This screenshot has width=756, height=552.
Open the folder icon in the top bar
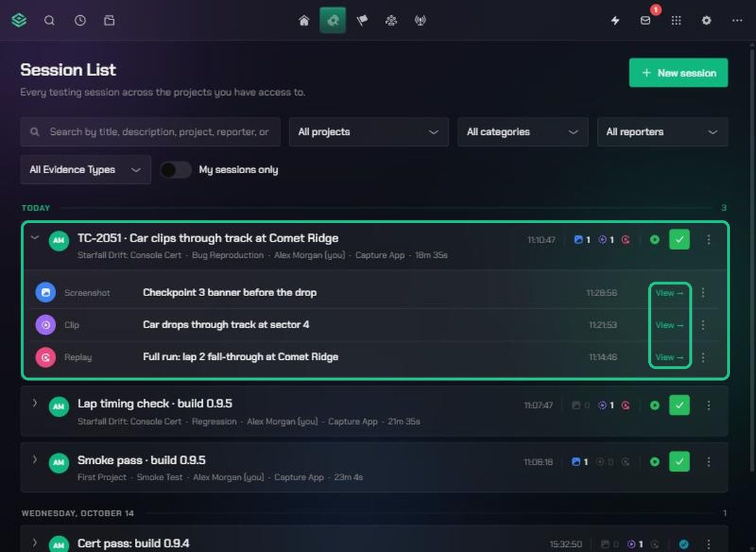point(110,20)
